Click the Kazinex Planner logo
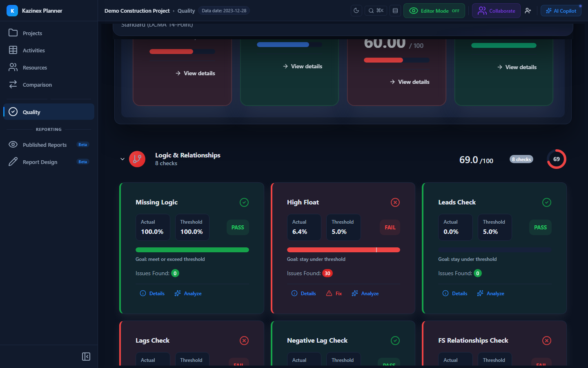The image size is (588, 368). click(12, 11)
